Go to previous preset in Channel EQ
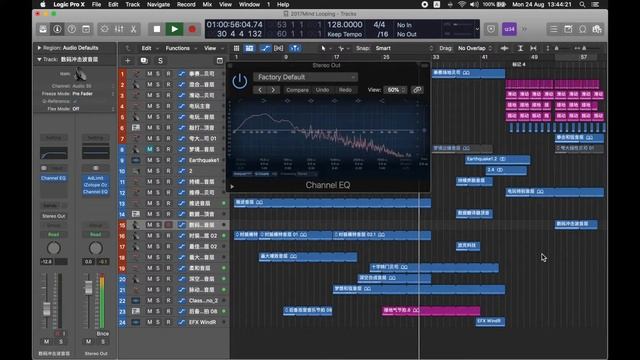This screenshot has height=360, width=640. coord(260,90)
